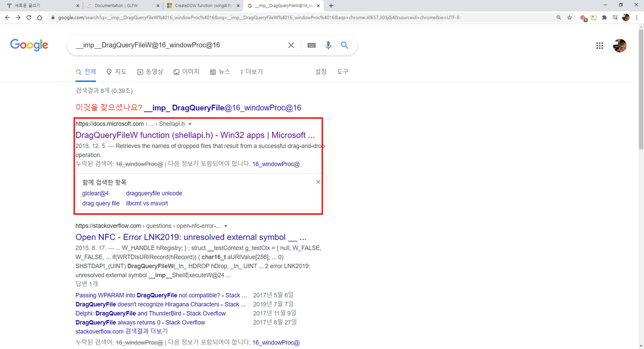The image size is (644, 349).
Task: Reload the current page
Action: [29, 17]
